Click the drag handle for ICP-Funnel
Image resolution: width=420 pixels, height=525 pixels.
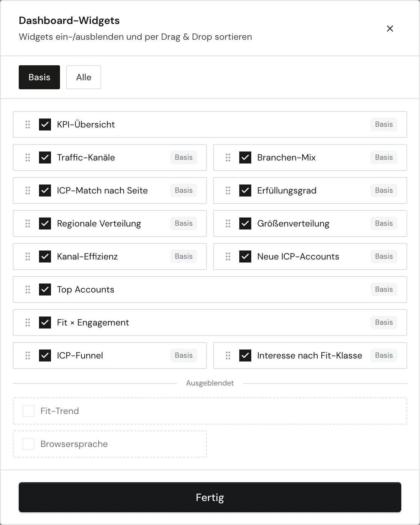[28, 355]
